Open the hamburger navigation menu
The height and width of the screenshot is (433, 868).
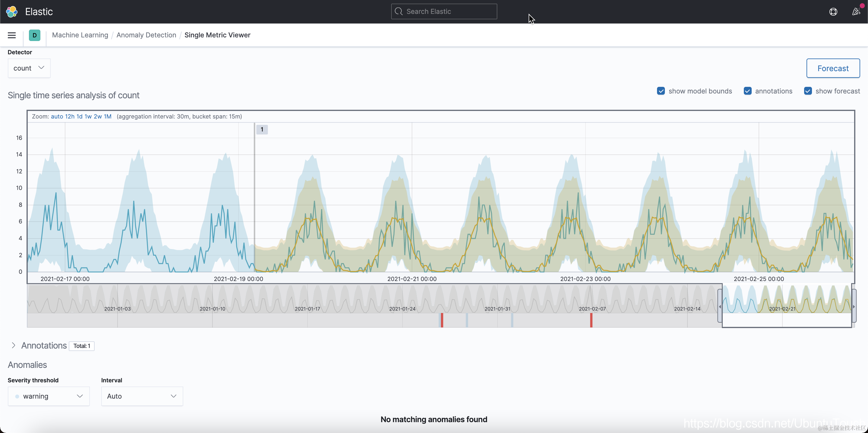pyautogui.click(x=12, y=35)
